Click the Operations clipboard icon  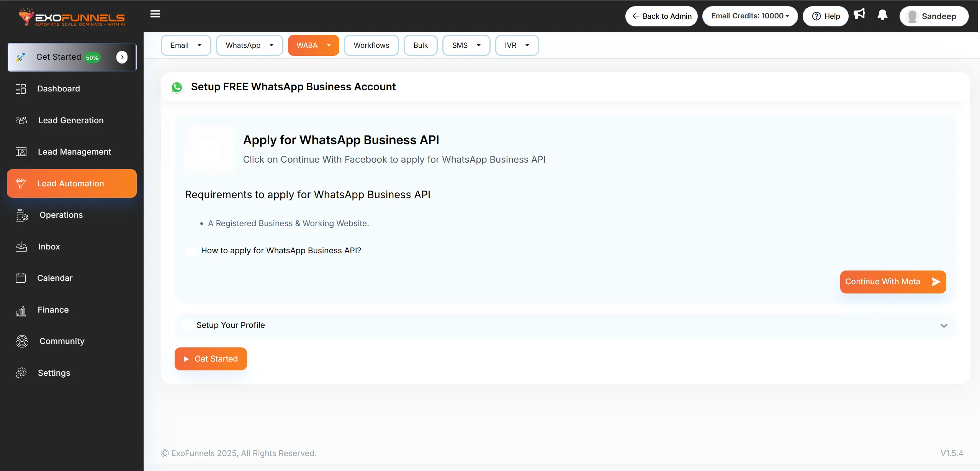click(x=22, y=215)
